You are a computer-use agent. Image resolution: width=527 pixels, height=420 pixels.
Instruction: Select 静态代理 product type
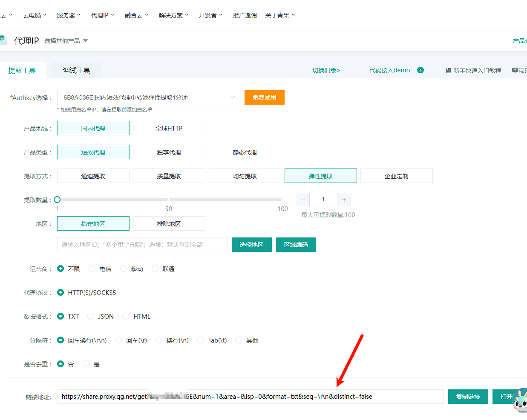click(245, 152)
